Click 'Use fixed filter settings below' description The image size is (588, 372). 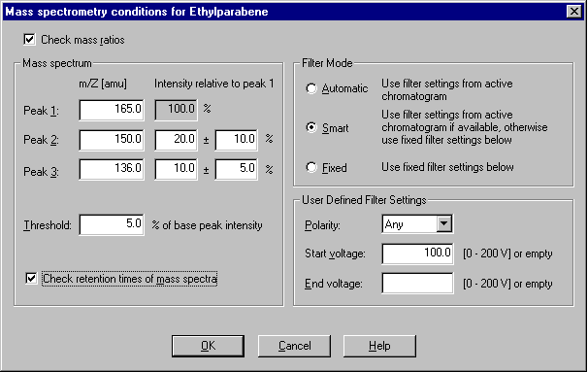click(x=447, y=167)
